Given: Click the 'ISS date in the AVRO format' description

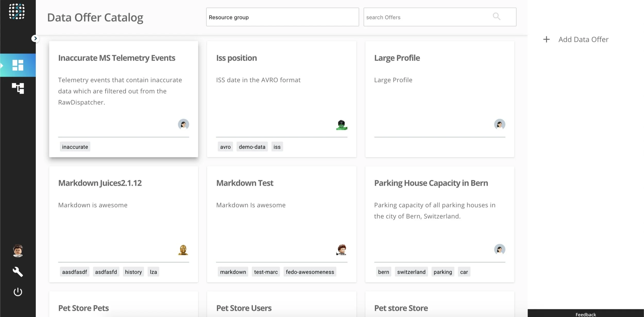Looking at the screenshot, I should 258,80.
